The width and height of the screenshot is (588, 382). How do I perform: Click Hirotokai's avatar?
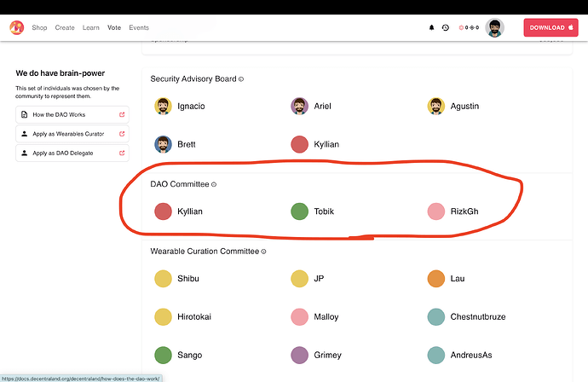click(x=163, y=316)
